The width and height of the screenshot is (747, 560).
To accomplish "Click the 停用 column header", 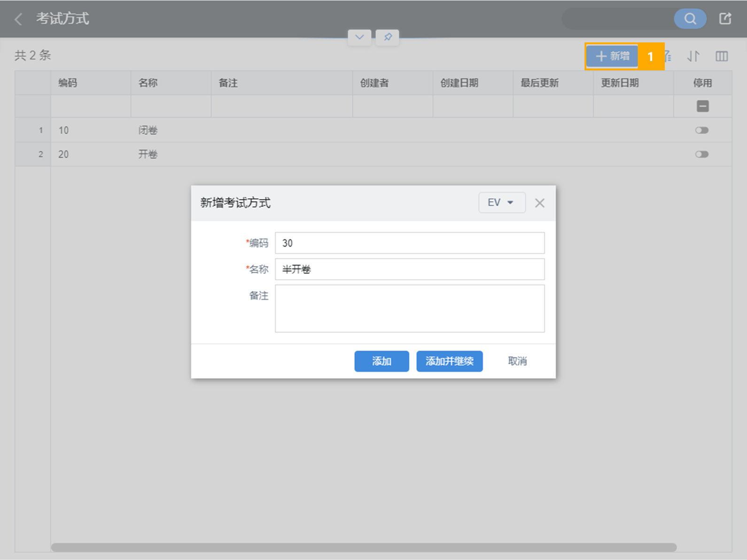I will coord(703,83).
